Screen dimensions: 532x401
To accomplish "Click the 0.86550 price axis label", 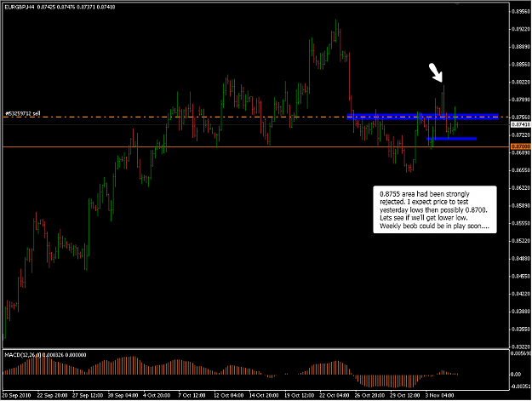I will coord(521,170).
